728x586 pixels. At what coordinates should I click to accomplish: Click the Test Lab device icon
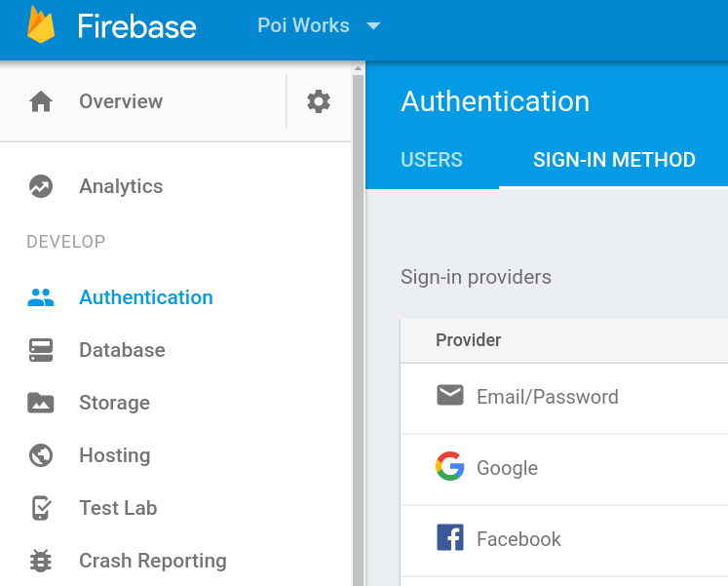point(41,508)
